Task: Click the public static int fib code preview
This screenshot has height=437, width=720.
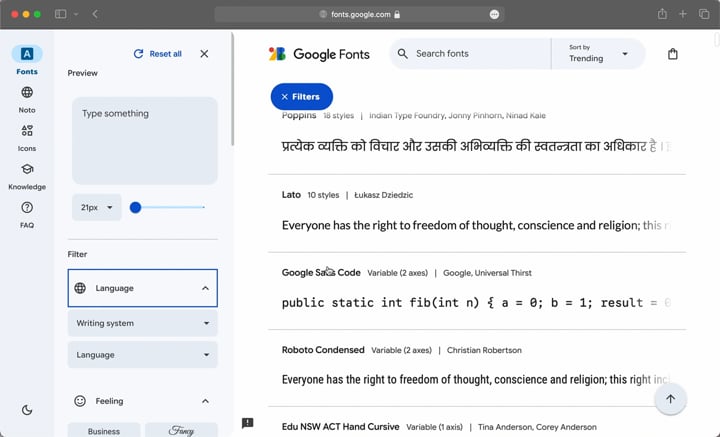Action: [476, 303]
